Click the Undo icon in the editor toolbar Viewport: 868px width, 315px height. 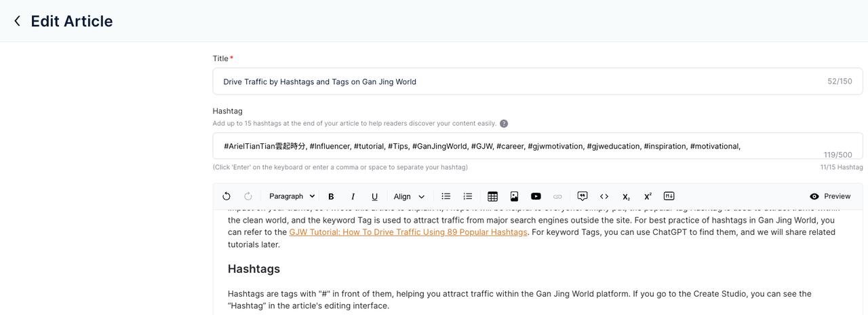coord(226,196)
